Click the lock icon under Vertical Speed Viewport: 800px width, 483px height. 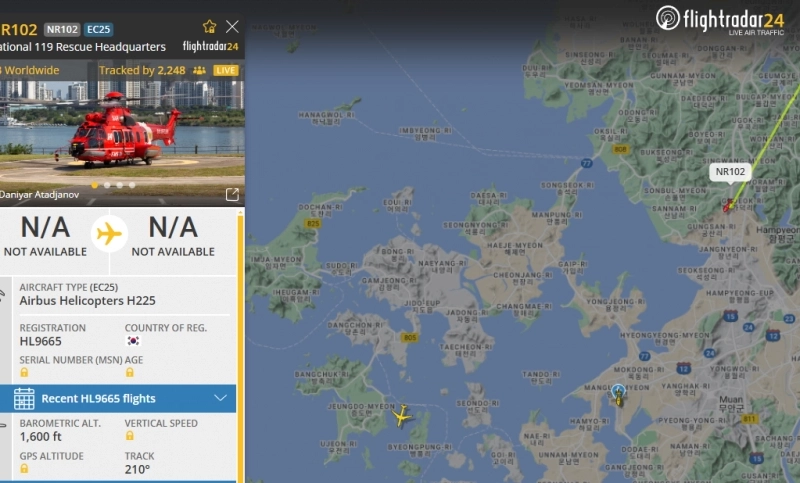130,436
